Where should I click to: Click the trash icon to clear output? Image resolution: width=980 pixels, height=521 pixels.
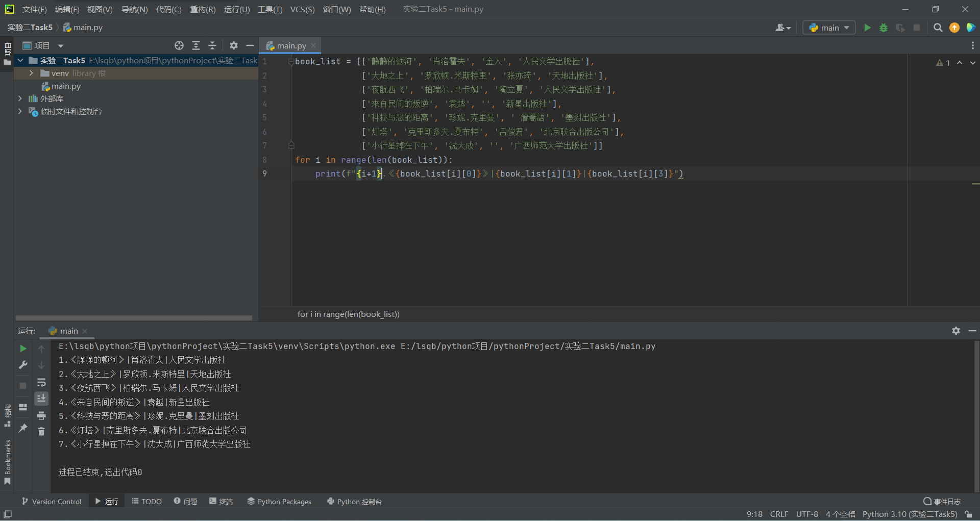click(41, 432)
